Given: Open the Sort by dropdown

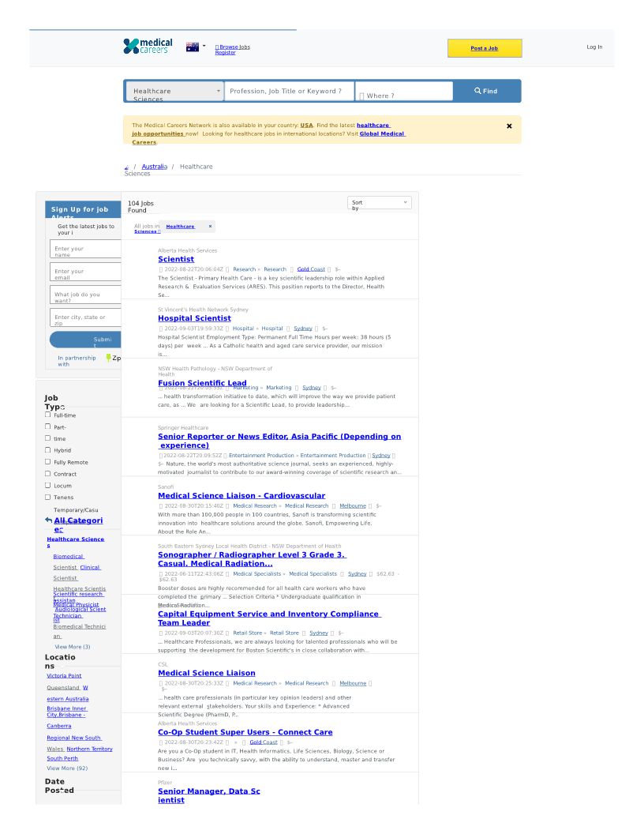Looking at the screenshot, I should 380,203.
